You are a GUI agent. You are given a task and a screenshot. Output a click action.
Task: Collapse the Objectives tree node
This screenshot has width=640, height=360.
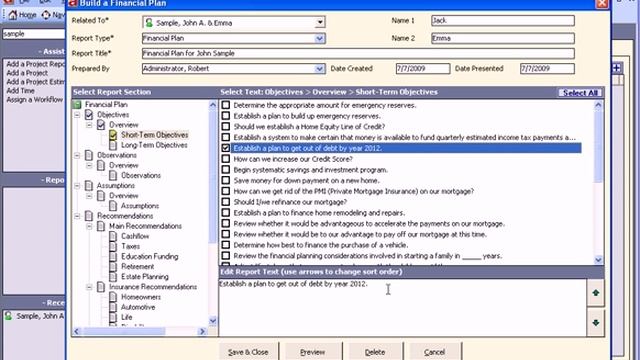(77, 115)
